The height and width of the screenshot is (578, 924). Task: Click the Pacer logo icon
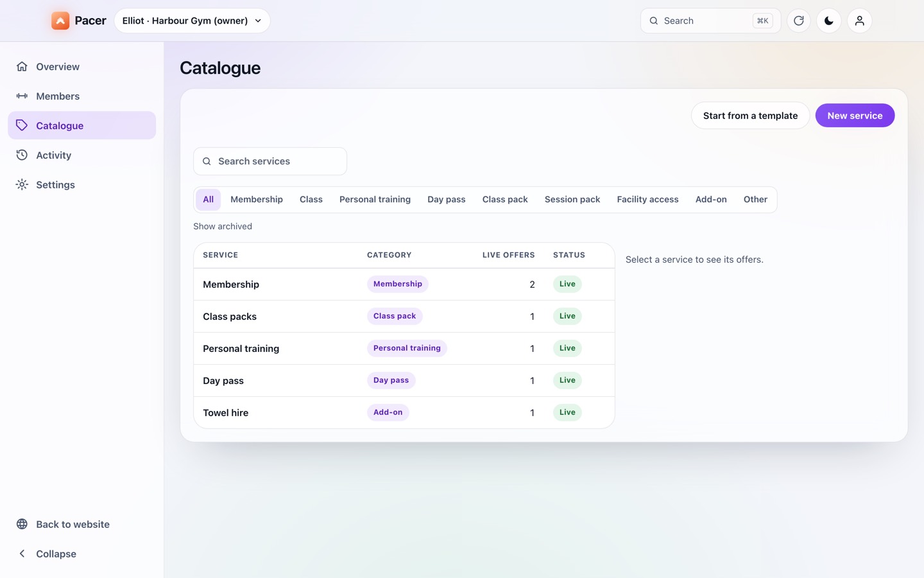60,21
